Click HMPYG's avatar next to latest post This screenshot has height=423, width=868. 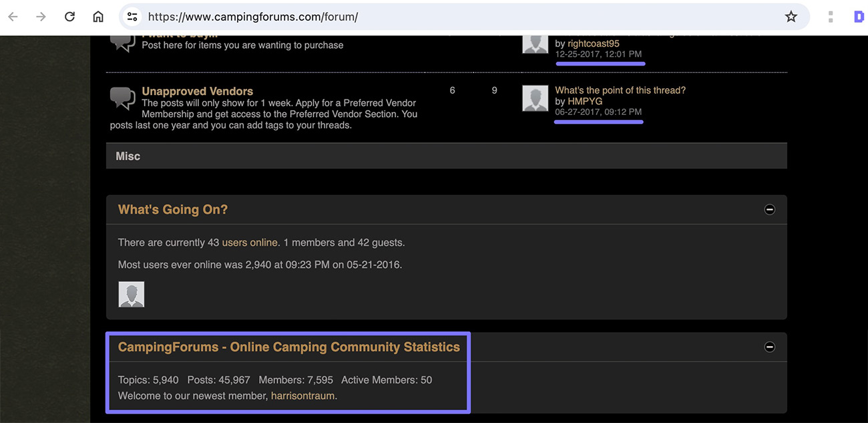(535, 98)
